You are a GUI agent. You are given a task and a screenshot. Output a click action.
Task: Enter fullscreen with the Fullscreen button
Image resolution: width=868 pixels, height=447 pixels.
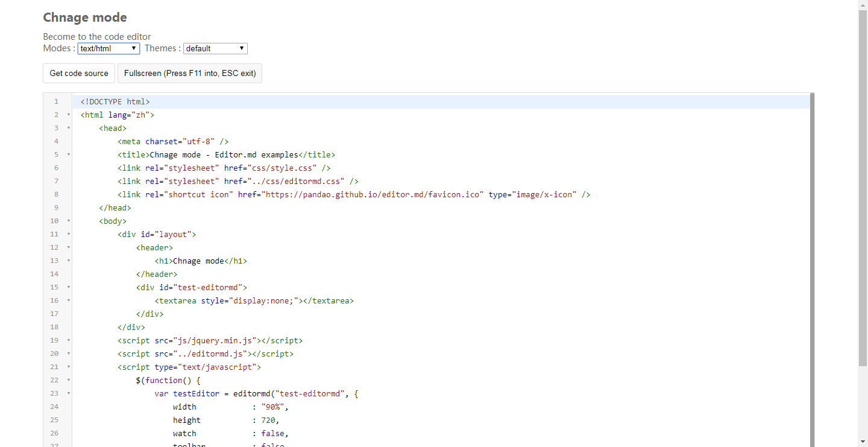[x=190, y=73]
